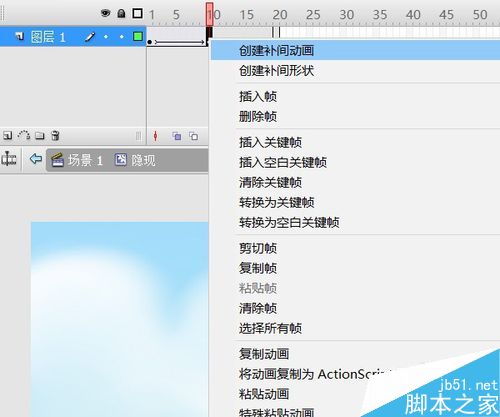Toggle the visibility dot of 图层 1
The width and height of the screenshot is (500, 417).
click(x=106, y=37)
